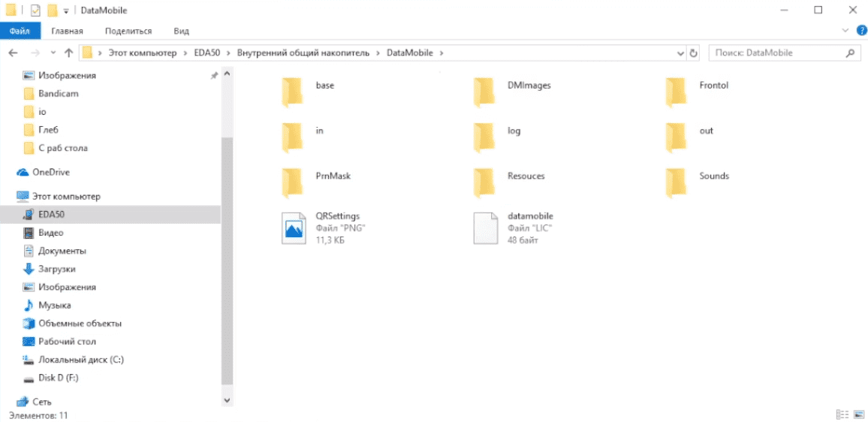Click the Сеть network icon
The height and width of the screenshot is (422, 868).
(x=23, y=402)
